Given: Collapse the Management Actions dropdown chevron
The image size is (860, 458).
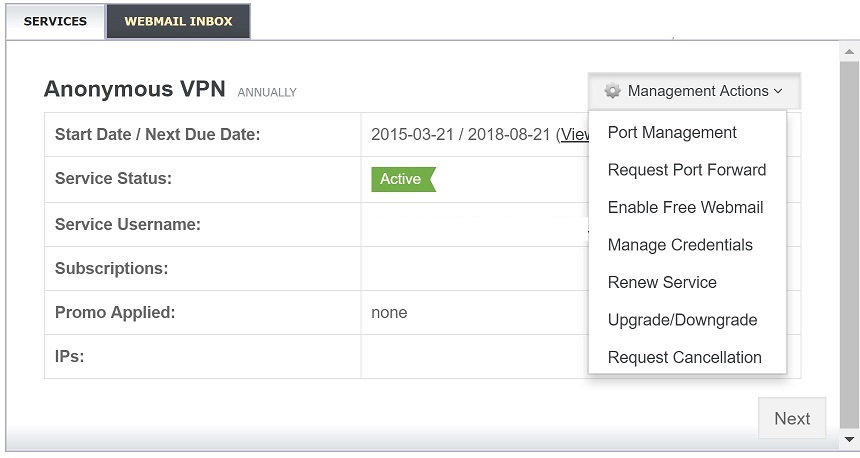Looking at the screenshot, I should pyautogui.click(x=778, y=91).
